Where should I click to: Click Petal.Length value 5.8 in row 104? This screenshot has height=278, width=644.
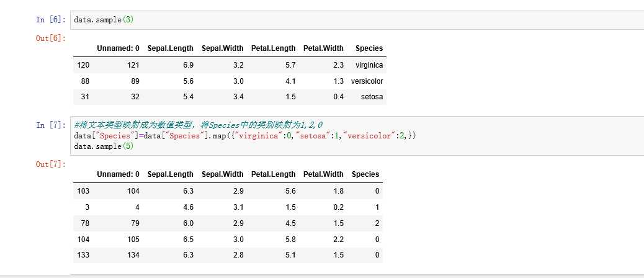coord(291,239)
